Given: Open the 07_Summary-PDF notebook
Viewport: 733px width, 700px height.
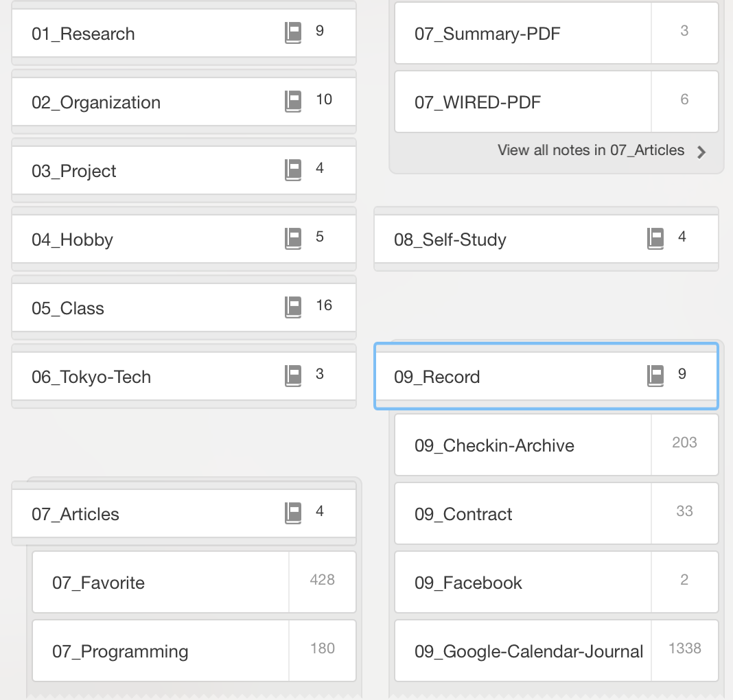Looking at the screenshot, I should 557,33.
